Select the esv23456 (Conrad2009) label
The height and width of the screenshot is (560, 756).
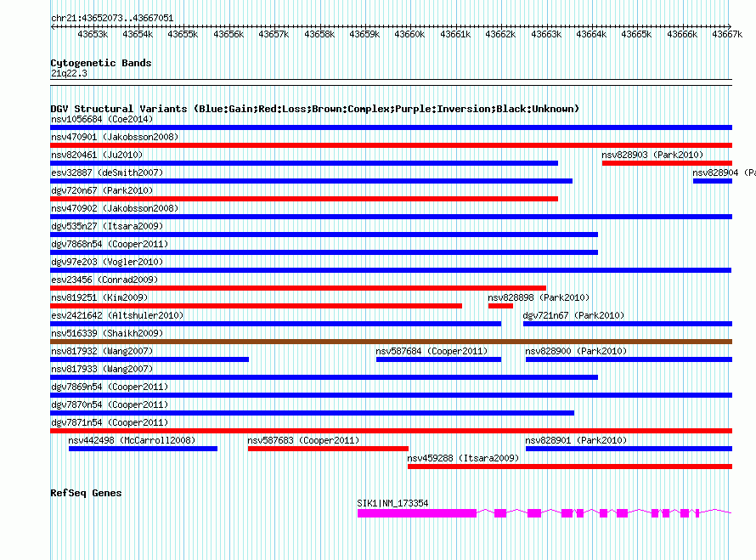(104, 280)
